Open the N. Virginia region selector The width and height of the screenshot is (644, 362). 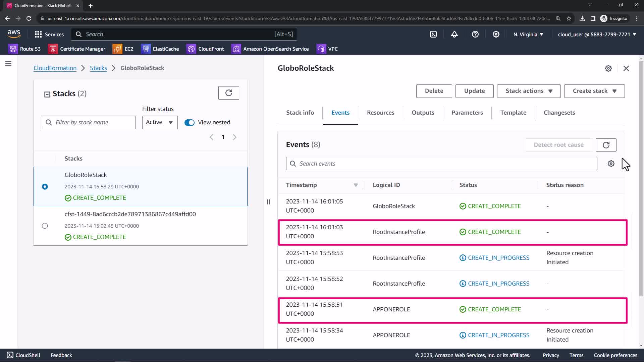(528, 34)
